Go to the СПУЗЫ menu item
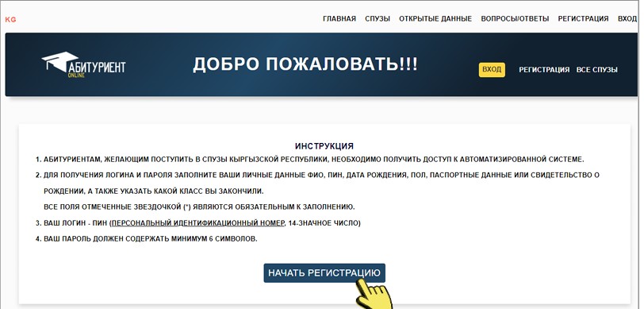The height and width of the screenshot is (309, 644). 378,18
